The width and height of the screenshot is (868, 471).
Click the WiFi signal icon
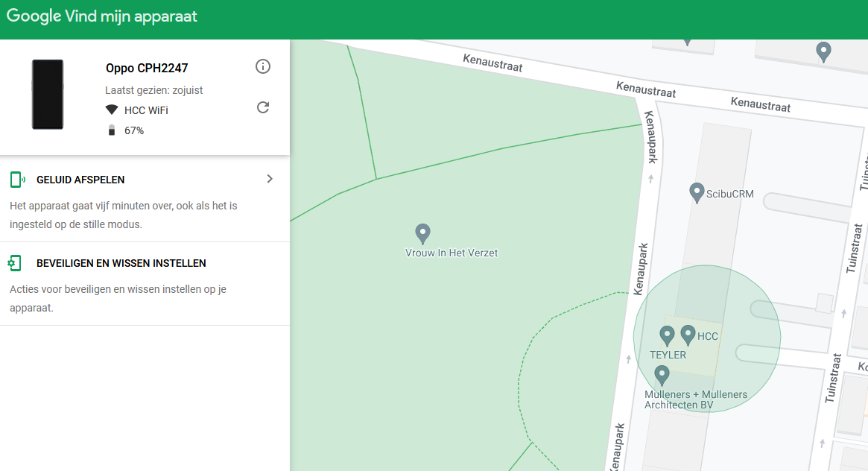(112, 110)
